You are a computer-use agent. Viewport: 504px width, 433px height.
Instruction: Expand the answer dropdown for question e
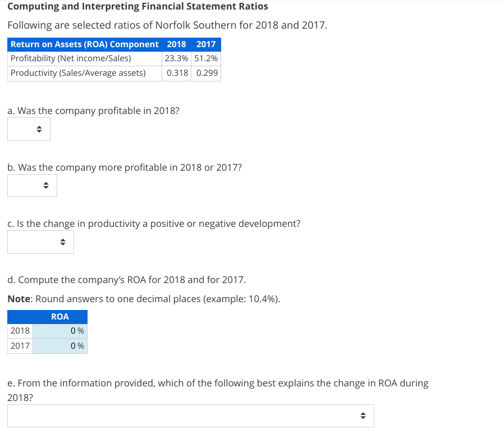coord(191,416)
